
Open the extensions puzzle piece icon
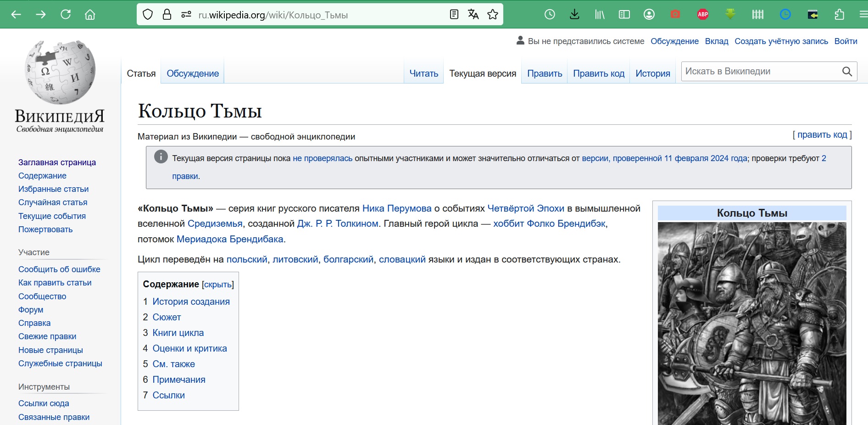[x=839, y=15]
